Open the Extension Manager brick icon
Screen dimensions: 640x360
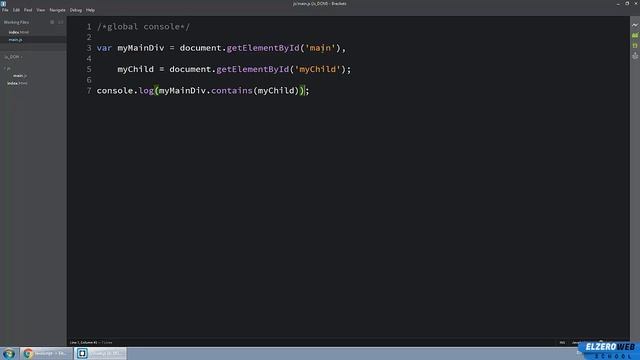pyautogui.click(x=635, y=36)
